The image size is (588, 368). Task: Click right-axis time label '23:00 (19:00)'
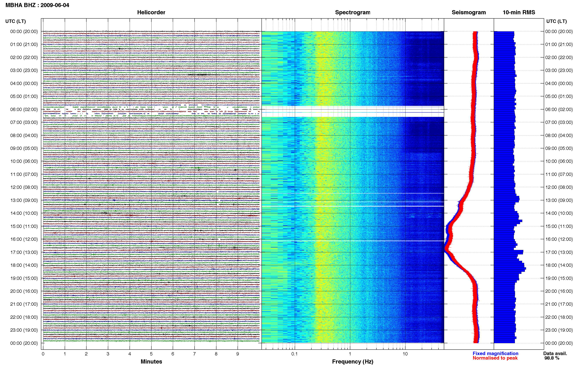559,330
